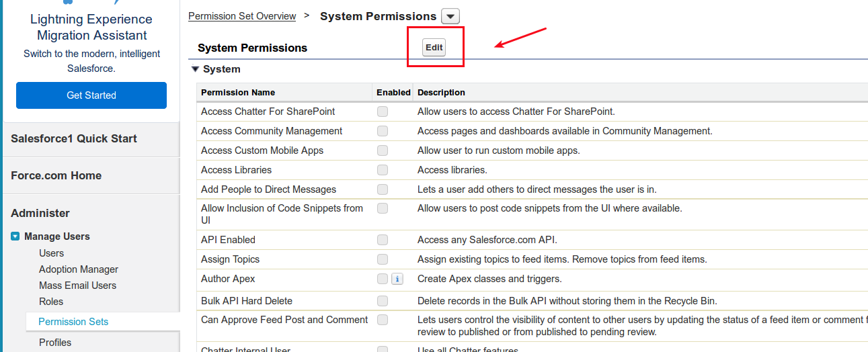Open Roles in sidebar
Screen dimensions: 868x352
click(51, 302)
